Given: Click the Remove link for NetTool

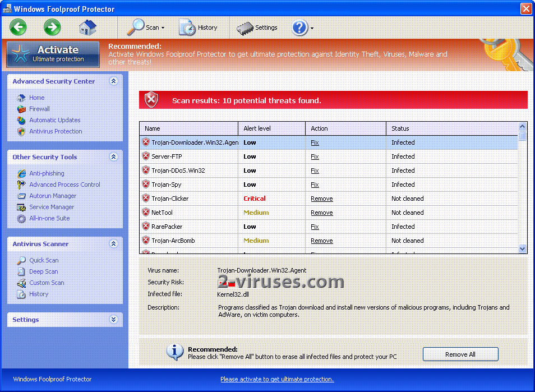Looking at the screenshot, I should pyautogui.click(x=321, y=213).
